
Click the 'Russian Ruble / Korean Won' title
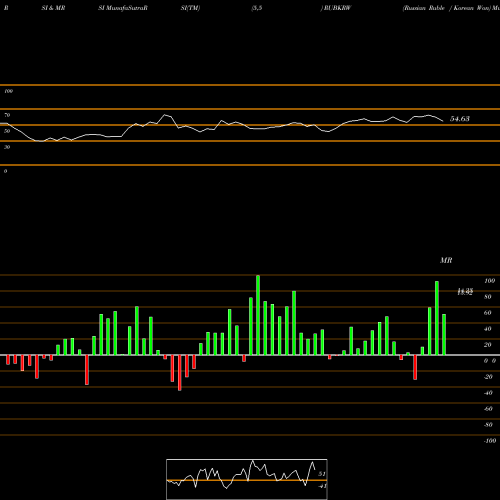point(448,8)
